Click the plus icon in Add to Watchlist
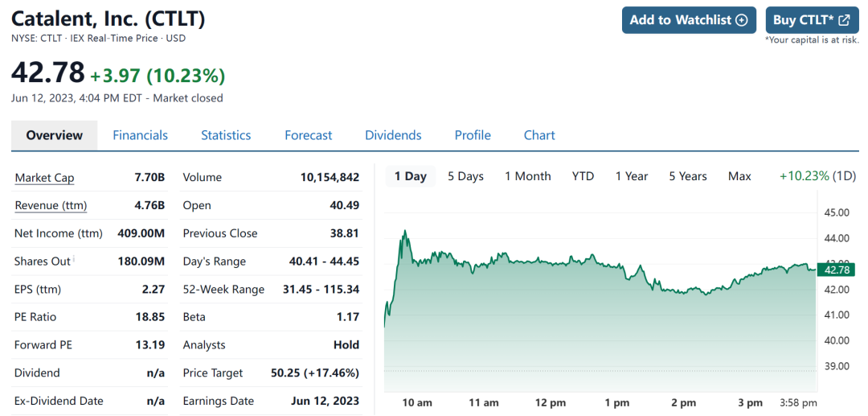Image resolution: width=868 pixels, height=416 pixels. point(741,20)
